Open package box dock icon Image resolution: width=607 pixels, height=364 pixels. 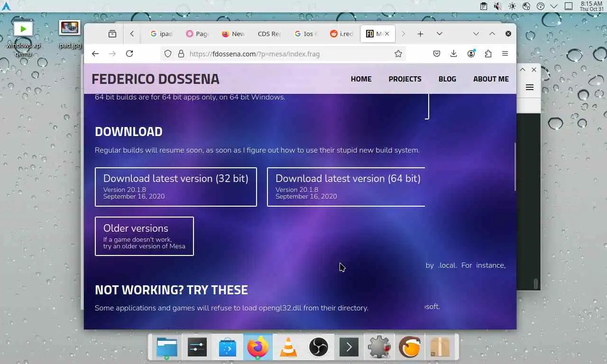coord(440,348)
